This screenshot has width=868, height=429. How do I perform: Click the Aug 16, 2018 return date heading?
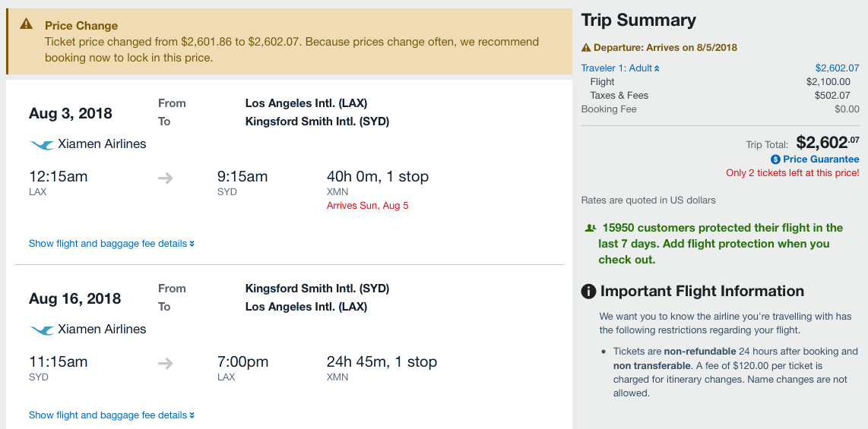pos(74,299)
